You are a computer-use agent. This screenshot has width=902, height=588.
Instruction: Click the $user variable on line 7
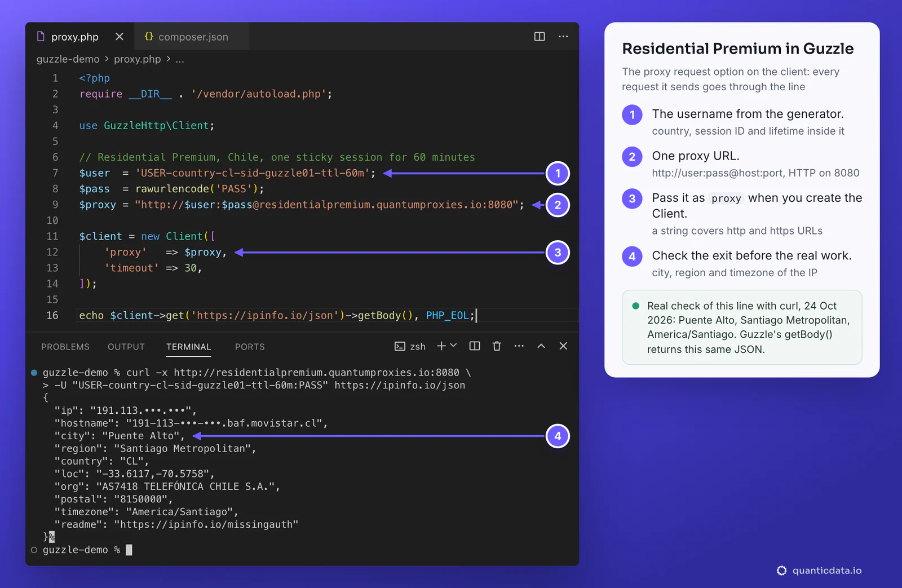95,173
